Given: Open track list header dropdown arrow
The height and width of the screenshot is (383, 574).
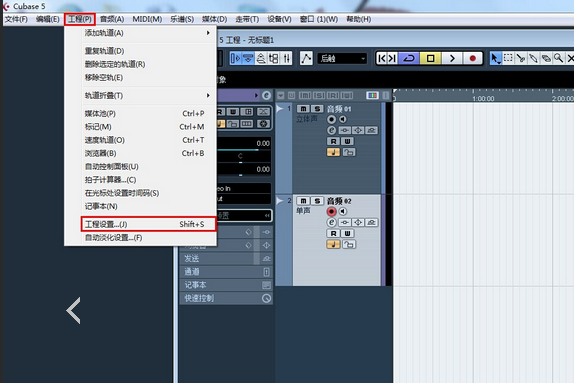Looking at the screenshot, I should point(280,96).
